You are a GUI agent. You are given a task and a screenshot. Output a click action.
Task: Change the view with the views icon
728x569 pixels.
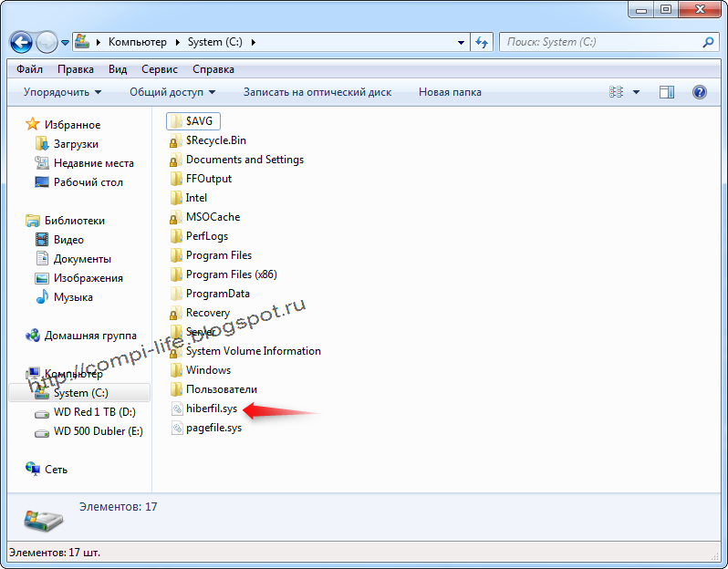616,92
